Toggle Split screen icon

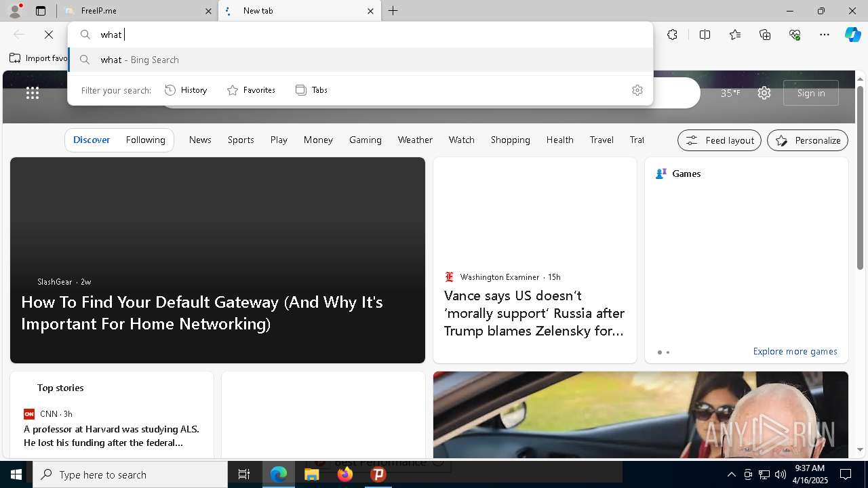(705, 35)
